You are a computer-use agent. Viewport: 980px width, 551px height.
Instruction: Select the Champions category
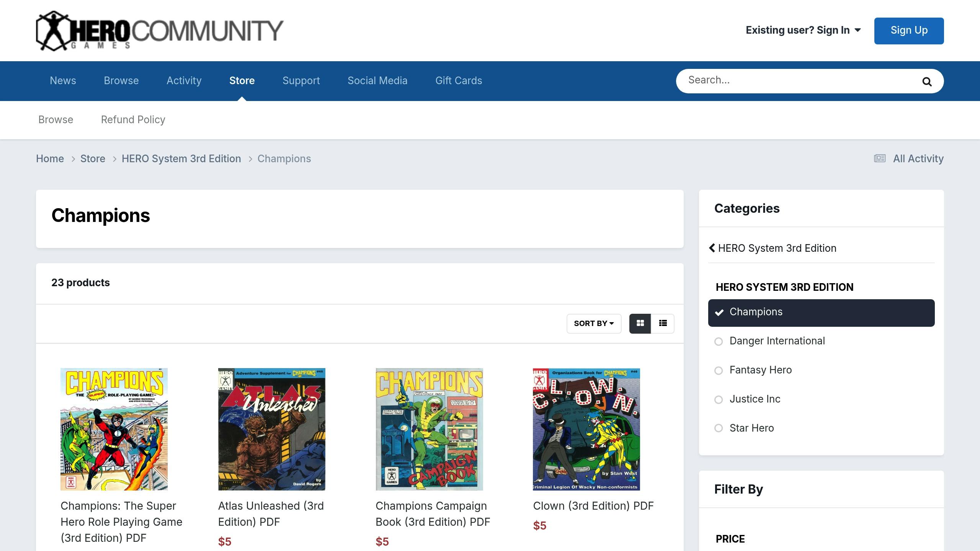[821, 313]
